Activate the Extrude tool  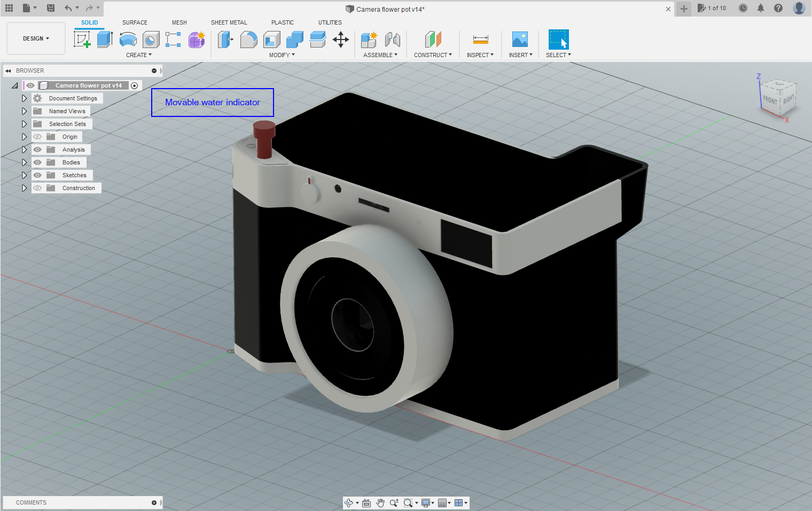104,40
